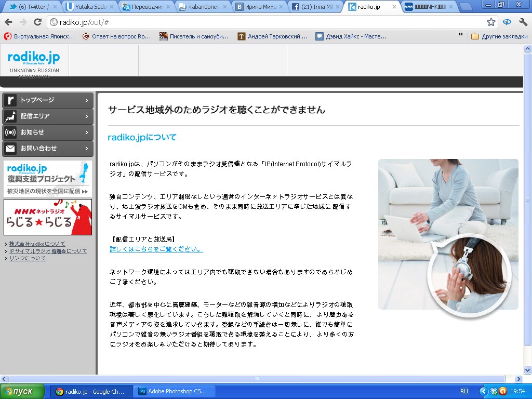This screenshot has width=532, height=399.
Task: Click the horizontal scrollbar right arrow
Action: tap(519, 379)
